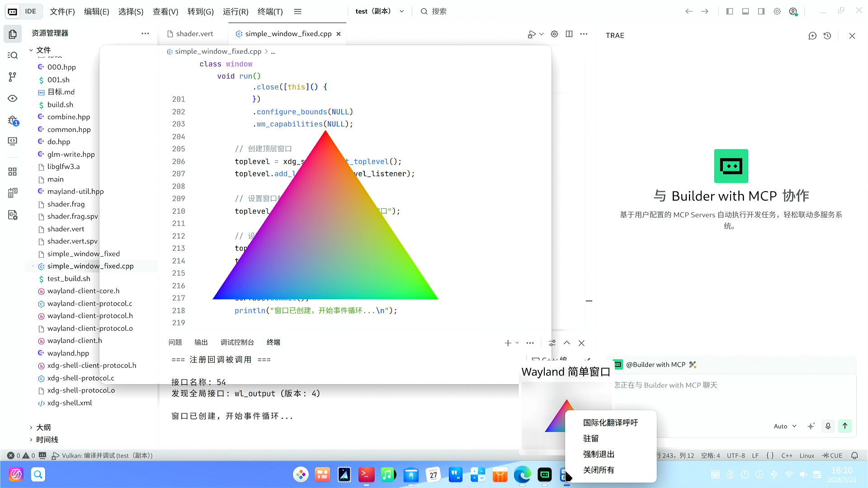Switch to the 调试控制台 tab

(x=237, y=342)
